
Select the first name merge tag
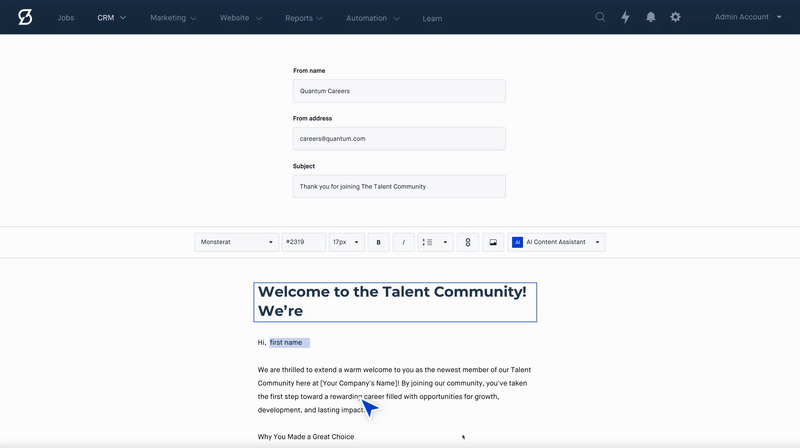coord(289,342)
